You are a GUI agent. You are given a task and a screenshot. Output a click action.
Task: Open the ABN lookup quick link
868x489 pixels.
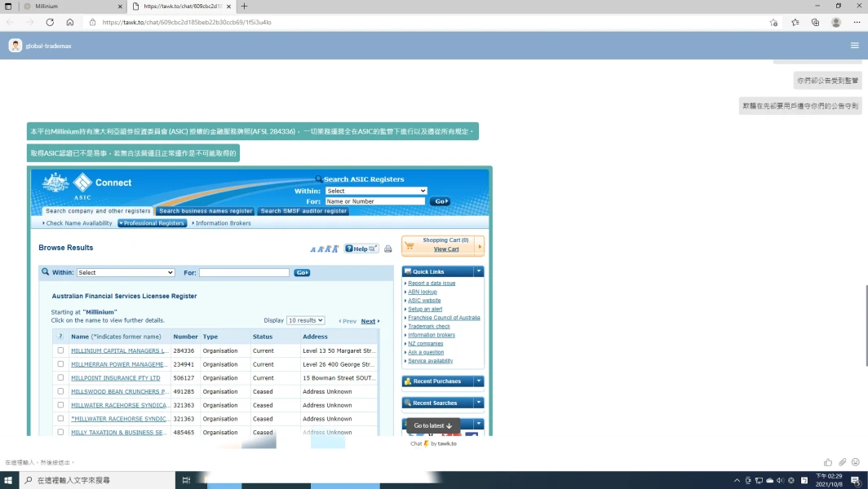(x=423, y=292)
